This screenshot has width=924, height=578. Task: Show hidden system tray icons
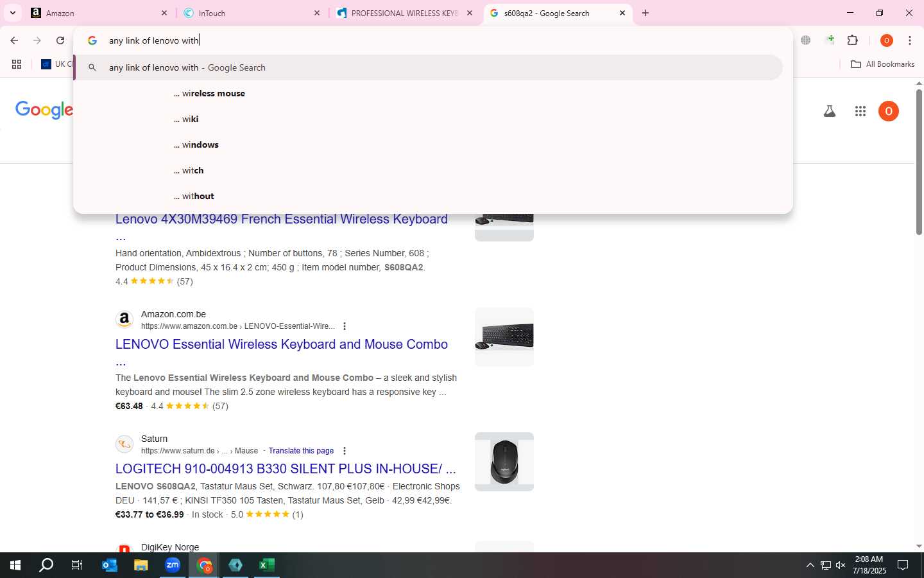point(810,565)
